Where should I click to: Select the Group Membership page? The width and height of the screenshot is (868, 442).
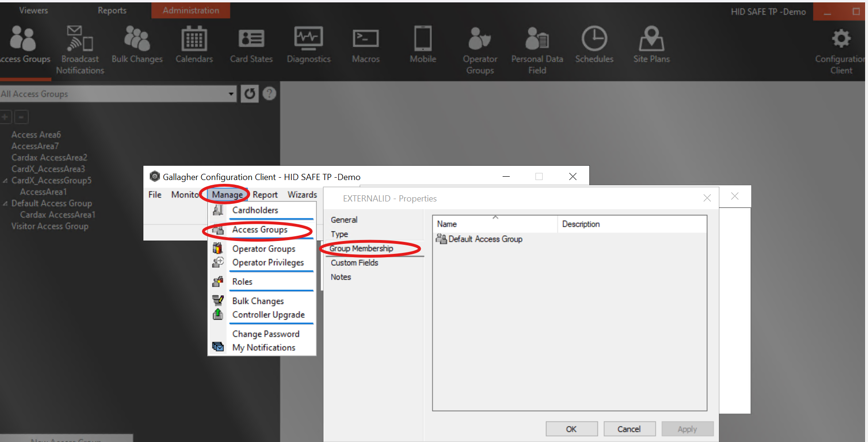[362, 249]
